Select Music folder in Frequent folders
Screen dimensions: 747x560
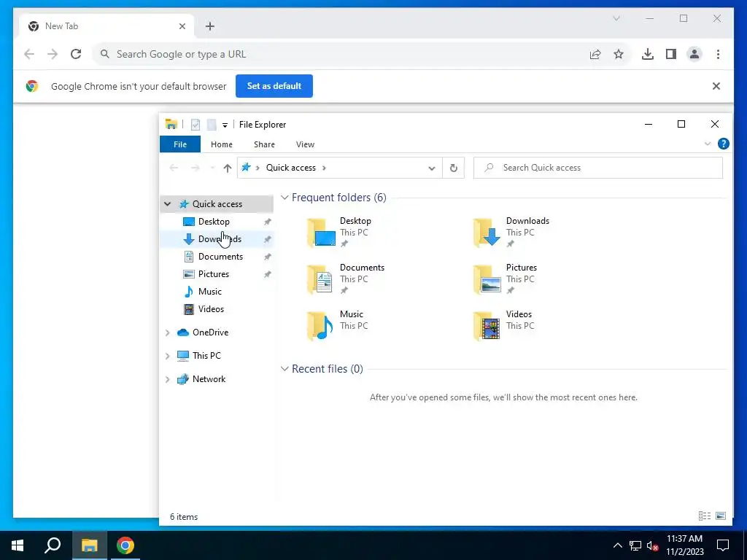pyautogui.click(x=337, y=325)
